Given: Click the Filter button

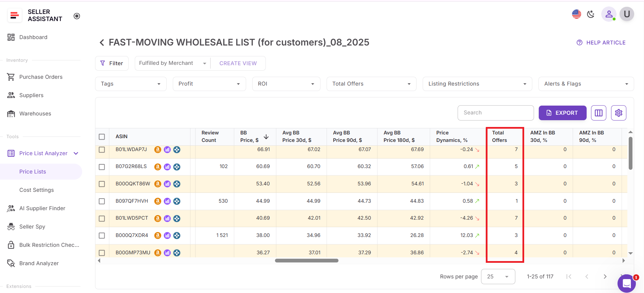Looking at the screenshot, I should [x=112, y=63].
